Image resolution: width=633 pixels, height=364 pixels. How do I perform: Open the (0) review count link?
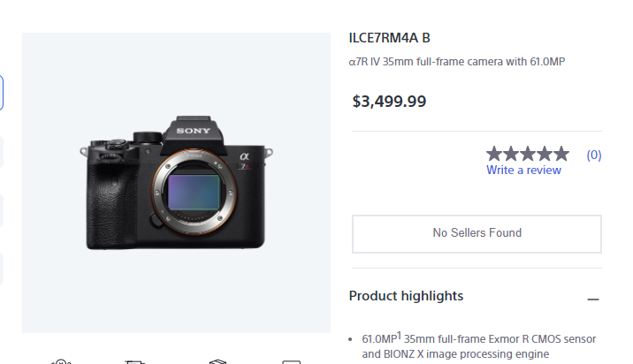coord(594,155)
